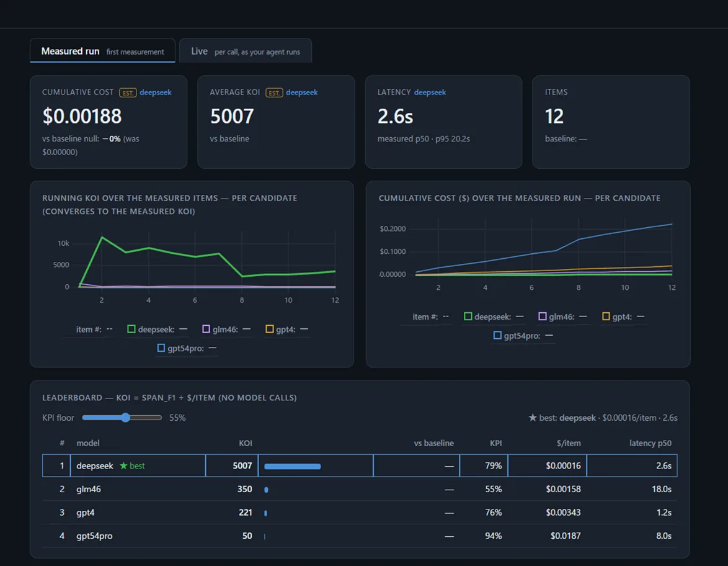Click green deepseek swatch in cumulative cost legend
The image size is (728, 566).
point(468,317)
